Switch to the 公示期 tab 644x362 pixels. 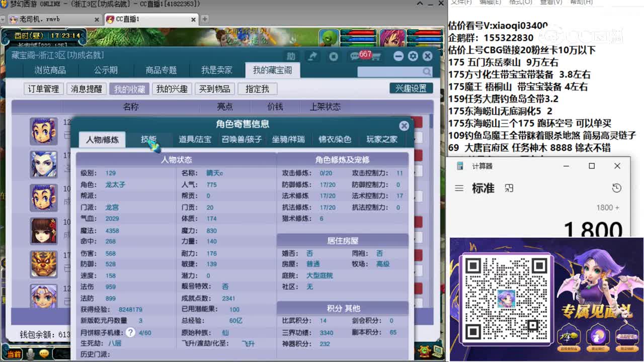(106, 70)
